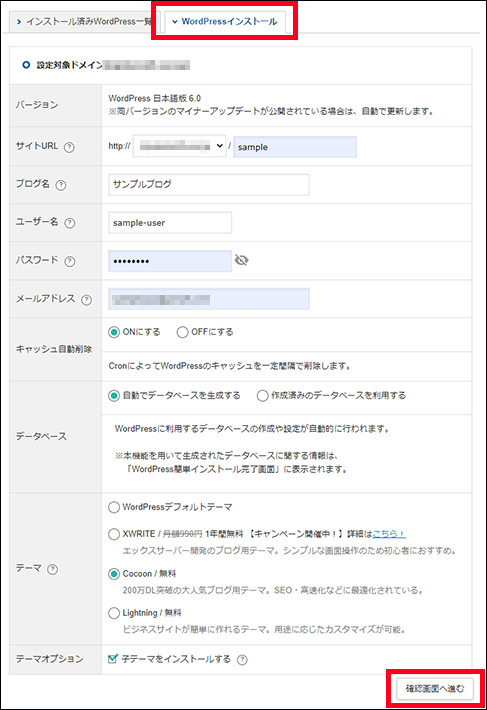Viewport: 487px width, 710px height.
Task: Open the site URL domain dropdown
Action: click(x=179, y=146)
